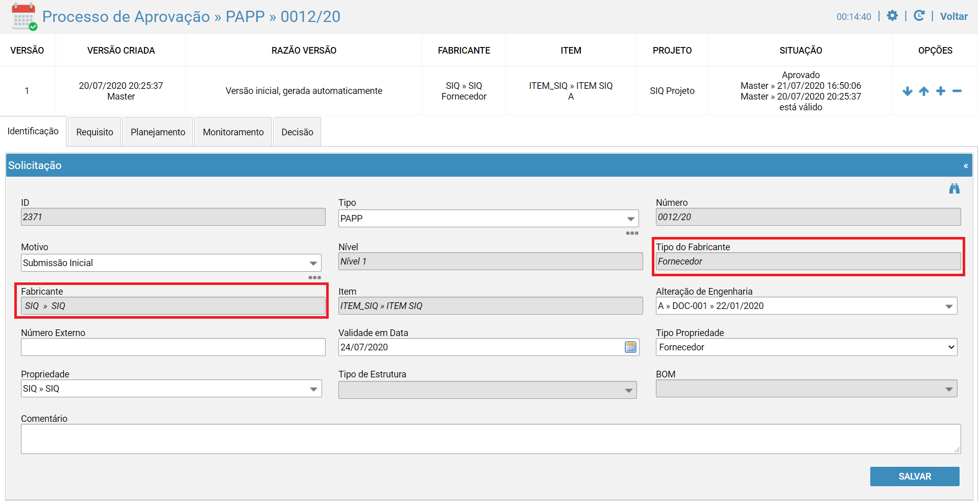
Task: Click the Aprovado status cell
Action: coord(801,91)
